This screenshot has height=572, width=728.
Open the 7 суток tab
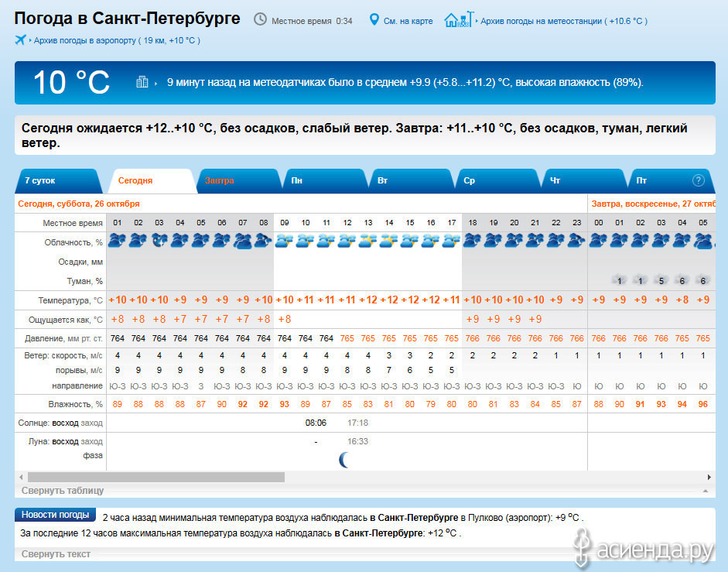coord(59,181)
